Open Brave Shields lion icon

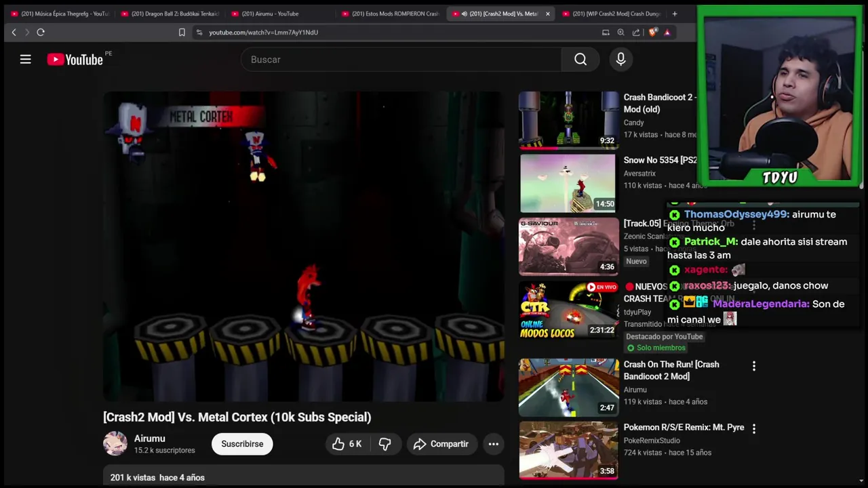click(x=652, y=32)
